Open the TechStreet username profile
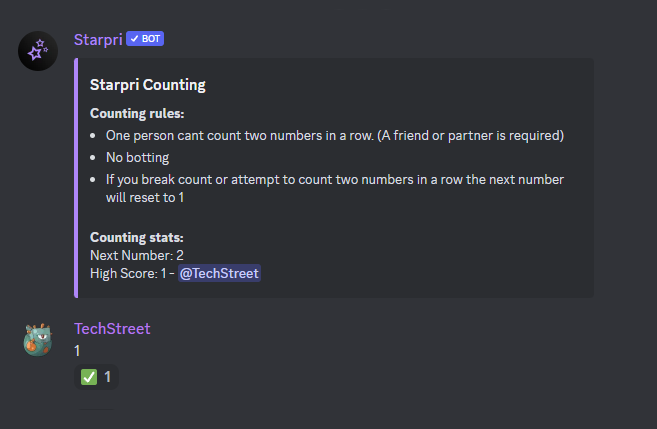Image resolution: width=657 pixels, height=429 pixels. (x=112, y=328)
